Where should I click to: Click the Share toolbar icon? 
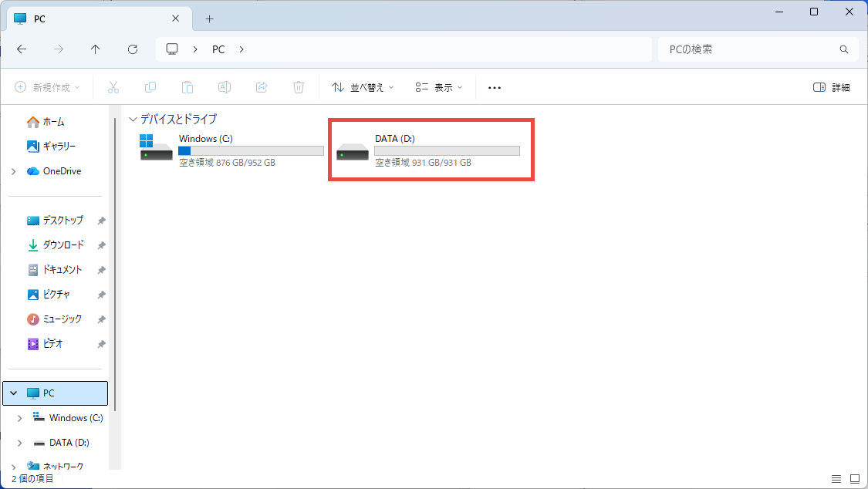(262, 87)
